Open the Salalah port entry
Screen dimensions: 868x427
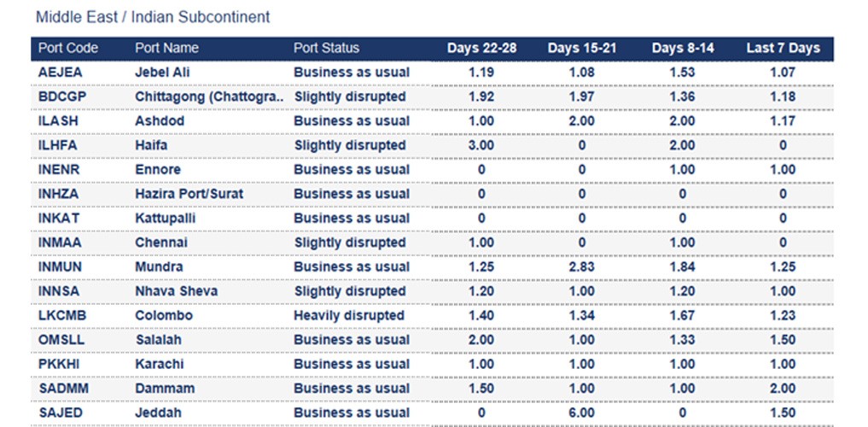[x=160, y=340]
